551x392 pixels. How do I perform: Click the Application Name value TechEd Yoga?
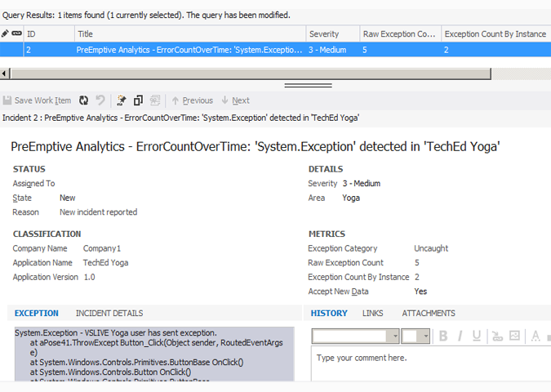click(x=106, y=263)
